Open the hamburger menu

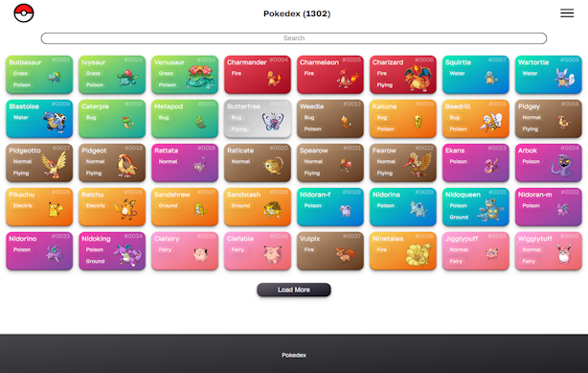click(567, 13)
